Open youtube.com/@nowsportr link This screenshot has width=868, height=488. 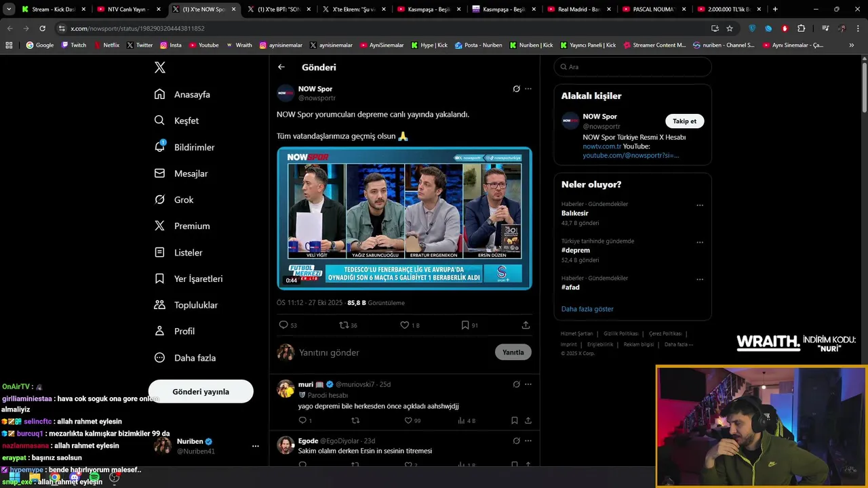631,155
